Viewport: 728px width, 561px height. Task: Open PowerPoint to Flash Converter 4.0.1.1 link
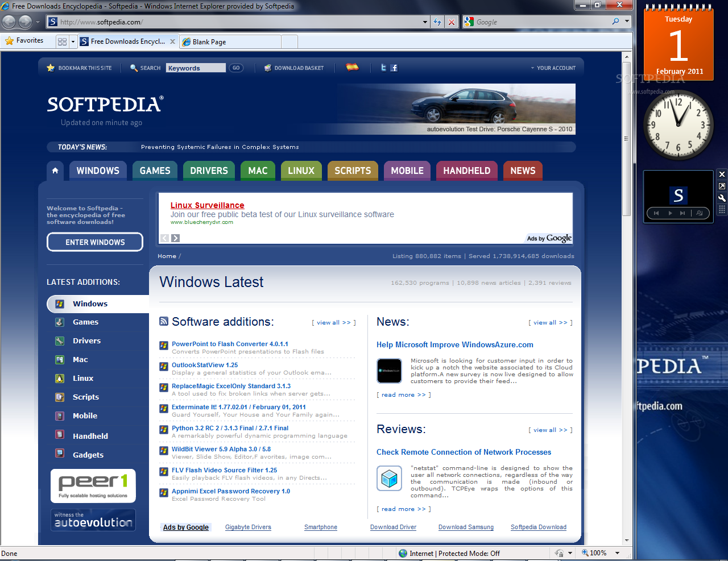pyautogui.click(x=230, y=344)
